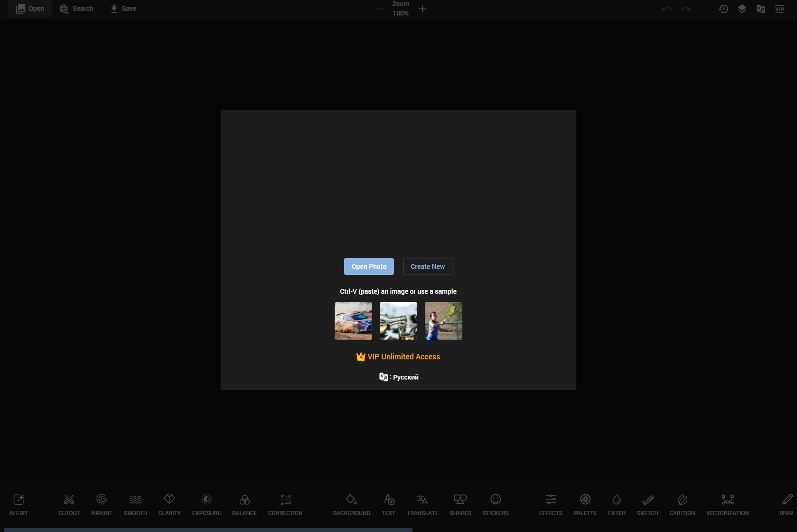Screen dimensions: 797x532
Task: Select the Cutout scissors tool
Action: click(x=69, y=505)
